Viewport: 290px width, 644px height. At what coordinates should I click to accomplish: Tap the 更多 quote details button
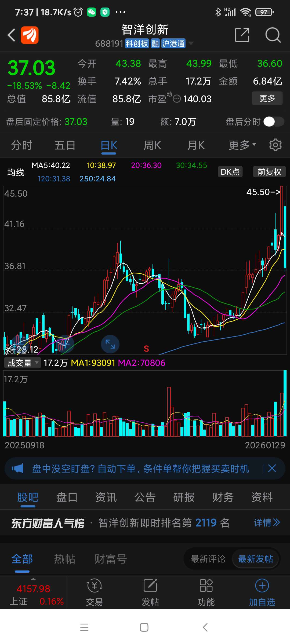tap(267, 98)
